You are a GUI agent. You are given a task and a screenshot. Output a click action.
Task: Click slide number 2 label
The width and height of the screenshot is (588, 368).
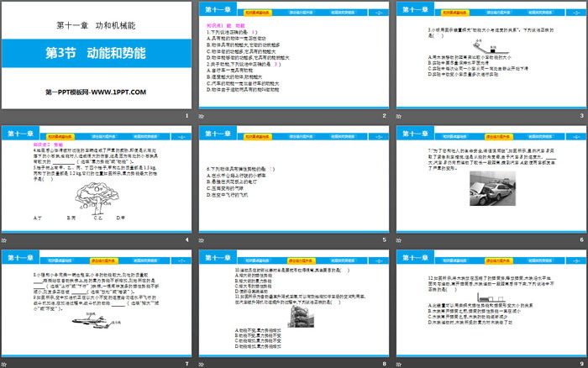(x=385, y=116)
